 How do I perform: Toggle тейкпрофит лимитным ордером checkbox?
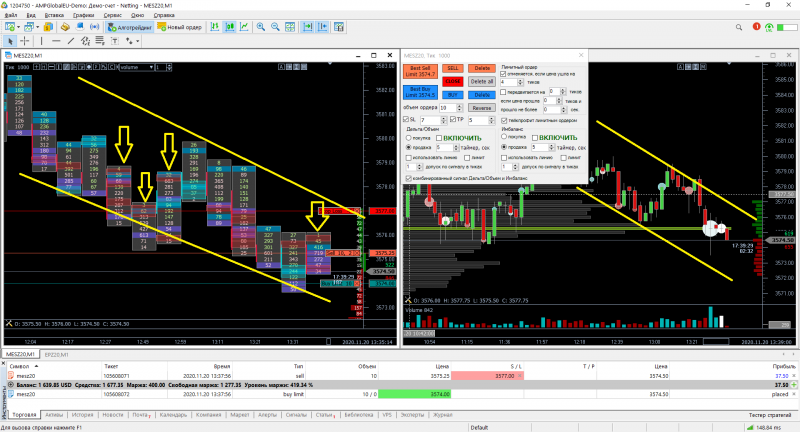click(504, 120)
